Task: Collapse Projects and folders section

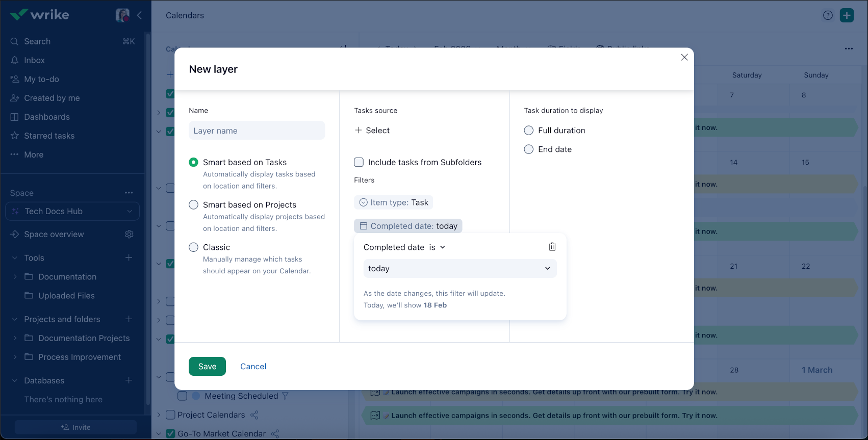Action: (x=14, y=319)
